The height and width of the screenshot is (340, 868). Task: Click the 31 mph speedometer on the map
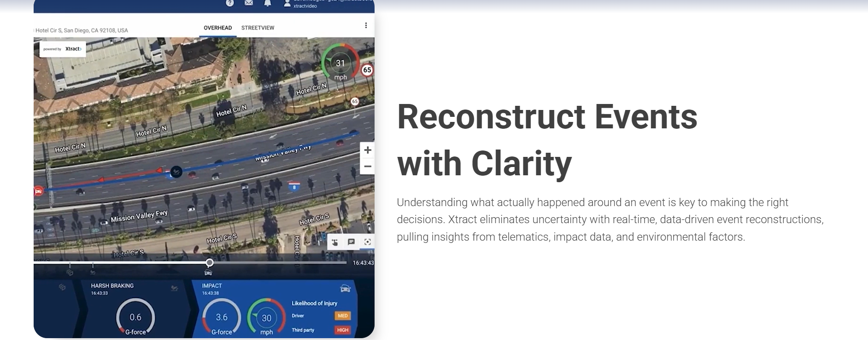[x=340, y=63]
